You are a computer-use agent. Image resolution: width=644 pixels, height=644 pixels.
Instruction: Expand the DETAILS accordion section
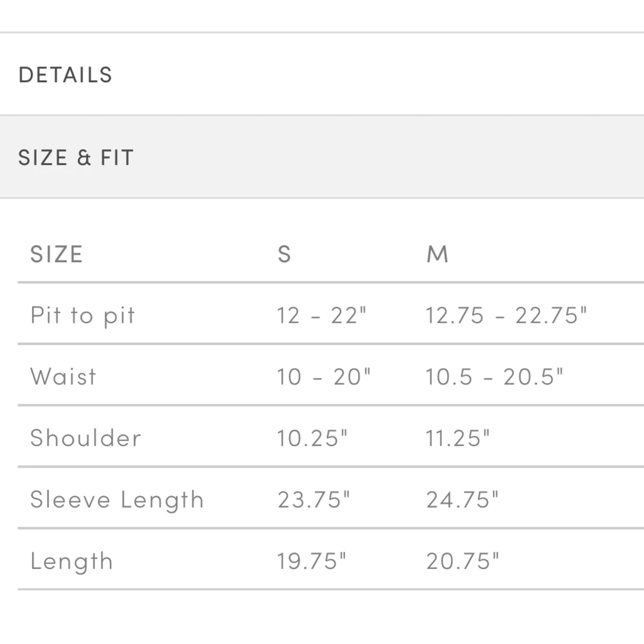click(322, 74)
